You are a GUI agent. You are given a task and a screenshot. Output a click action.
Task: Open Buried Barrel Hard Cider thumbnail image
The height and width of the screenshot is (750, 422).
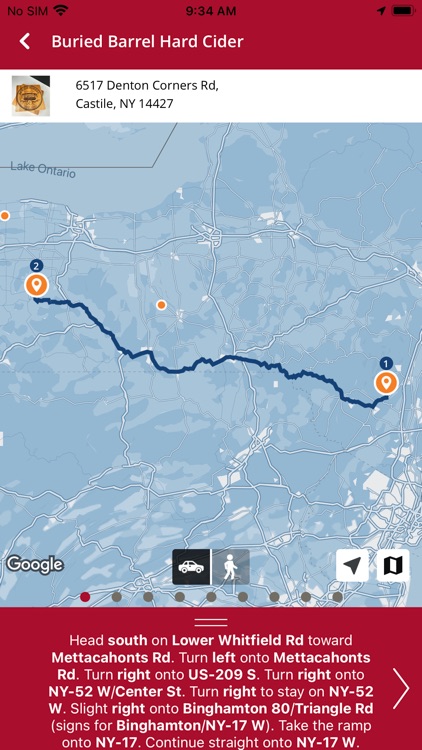31,96
